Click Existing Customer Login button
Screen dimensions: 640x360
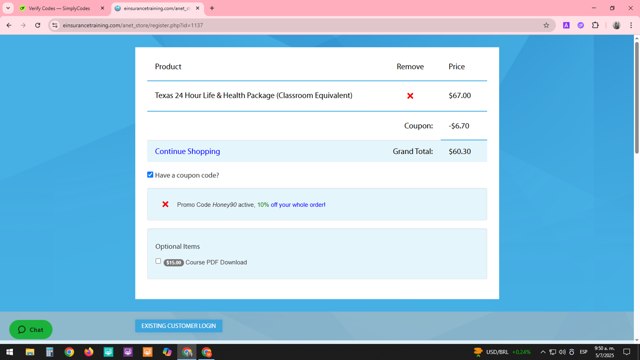pos(179,326)
